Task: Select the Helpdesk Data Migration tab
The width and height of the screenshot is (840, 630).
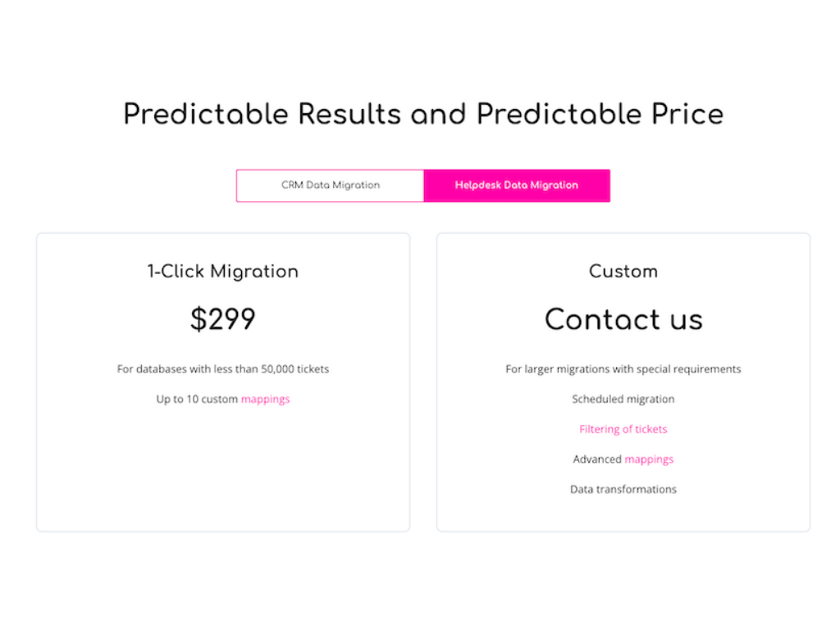Action: 517,185
